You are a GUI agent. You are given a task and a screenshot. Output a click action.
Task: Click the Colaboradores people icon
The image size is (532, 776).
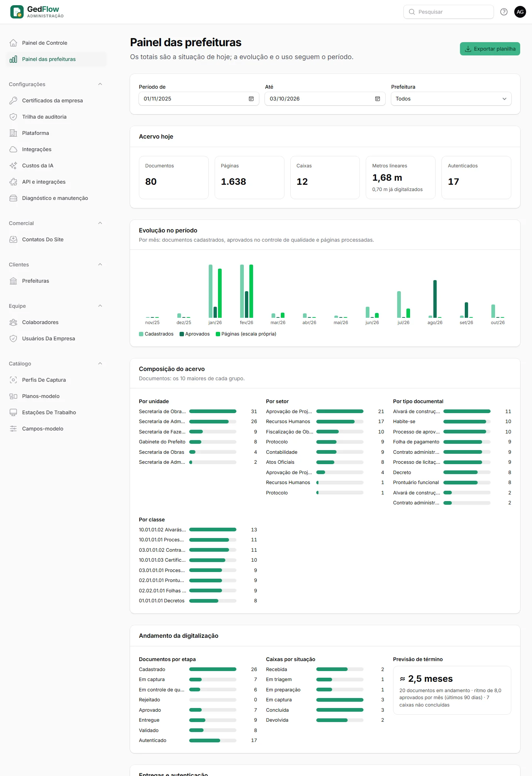pyautogui.click(x=13, y=322)
